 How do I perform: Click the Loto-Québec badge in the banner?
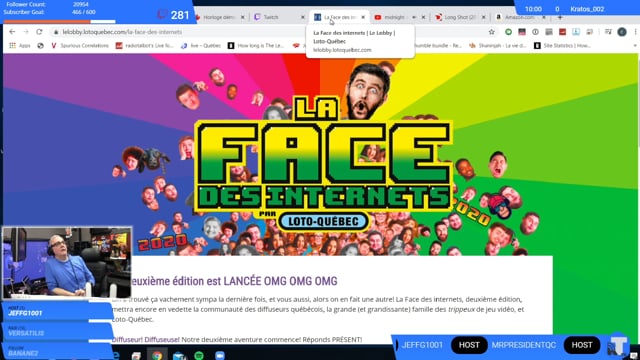click(323, 222)
